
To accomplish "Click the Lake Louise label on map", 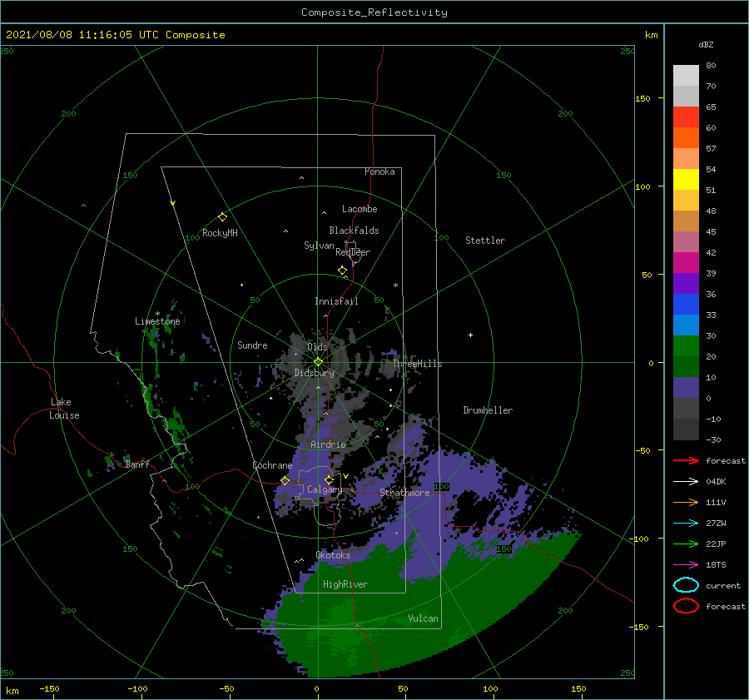I will pyautogui.click(x=64, y=409).
